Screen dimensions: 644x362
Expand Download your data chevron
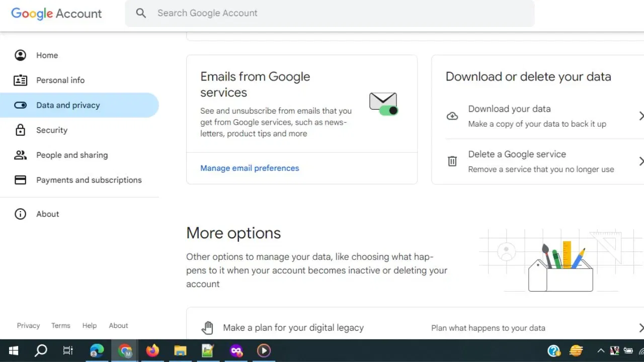click(640, 116)
